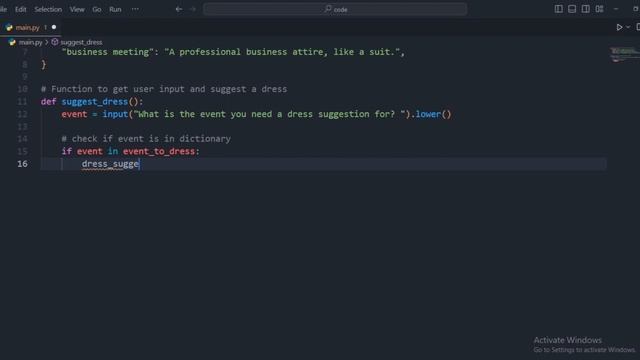Click the 'input' call on line 12

click(x=115, y=114)
